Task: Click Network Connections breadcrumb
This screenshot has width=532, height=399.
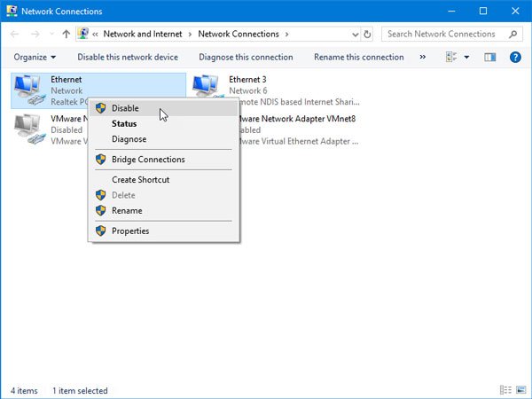Action: point(239,34)
